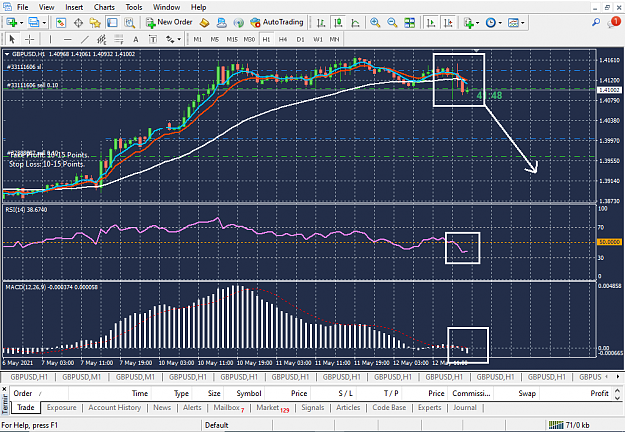
Task: Select the Equidistant Channel tool
Action: tap(102, 39)
